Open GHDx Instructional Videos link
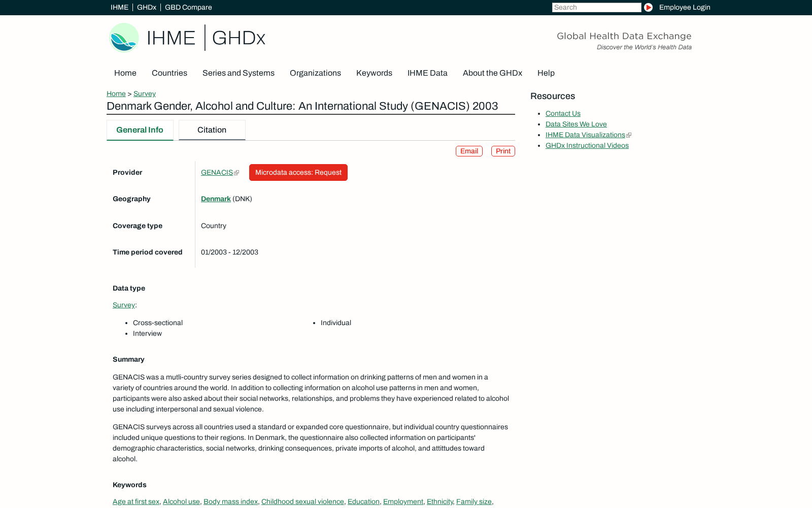The image size is (812, 508). tap(587, 145)
